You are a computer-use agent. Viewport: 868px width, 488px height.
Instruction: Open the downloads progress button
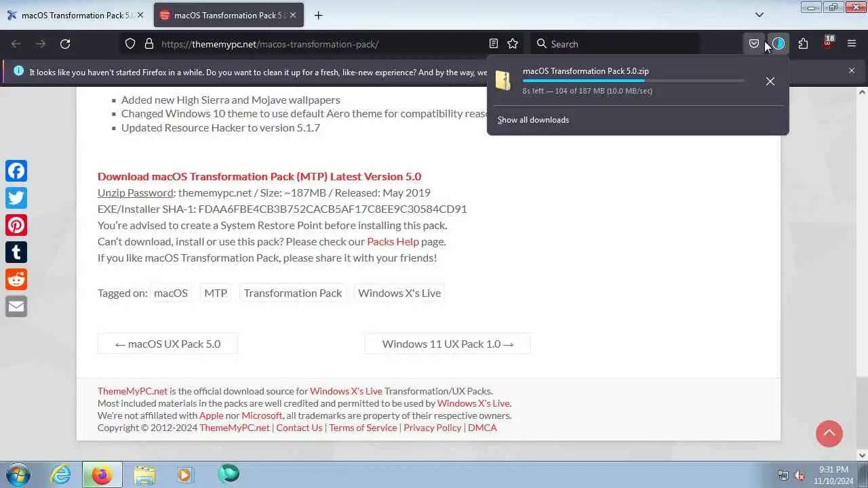(778, 43)
